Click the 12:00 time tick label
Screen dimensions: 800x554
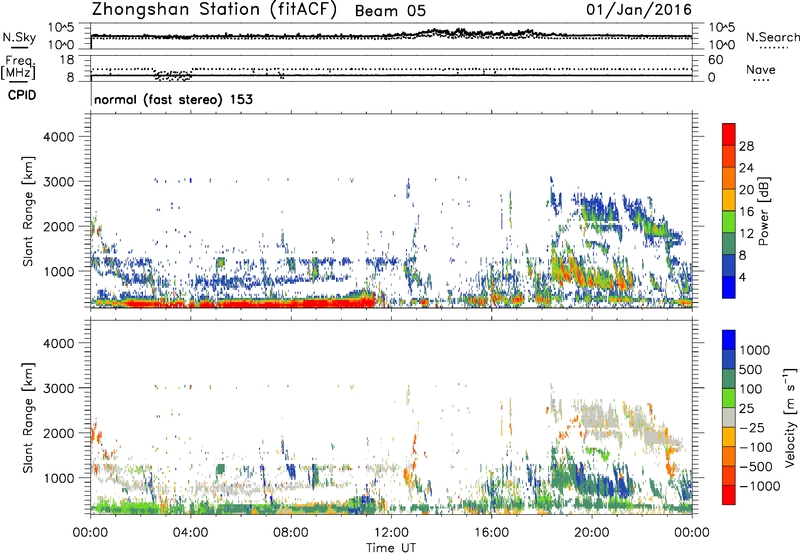click(x=391, y=533)
